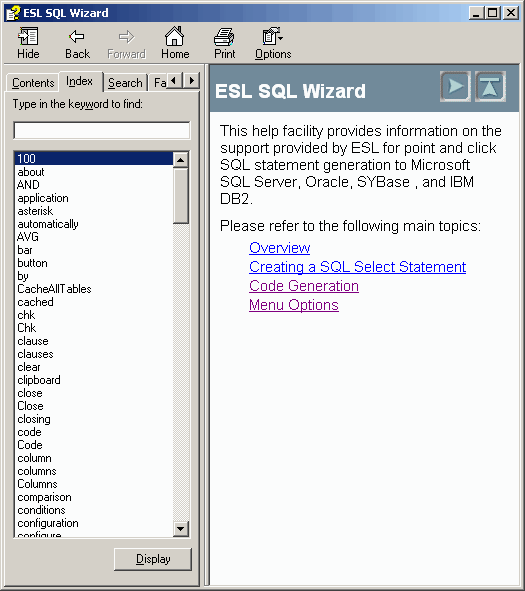Screen dimensions: 525x591
Task: Switch to the Contents tab
Action: (33, 83)
